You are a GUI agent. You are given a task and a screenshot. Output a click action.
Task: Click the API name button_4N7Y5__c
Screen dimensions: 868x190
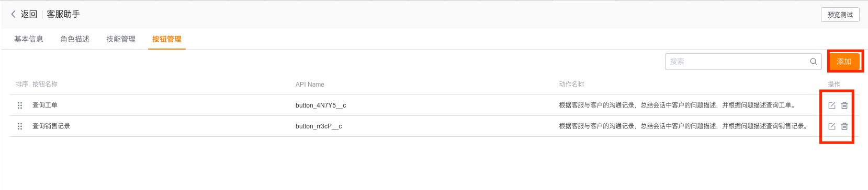(321, 105)
